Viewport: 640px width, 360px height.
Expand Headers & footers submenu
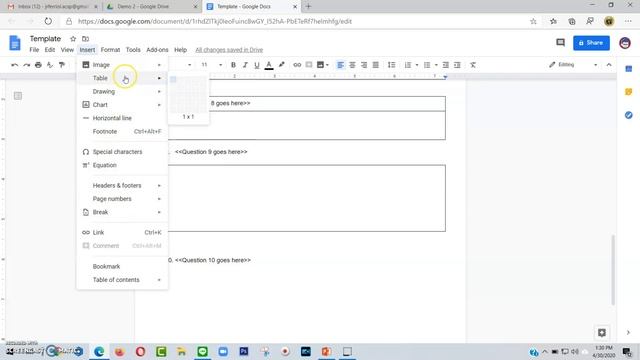(x=122, y=185)
